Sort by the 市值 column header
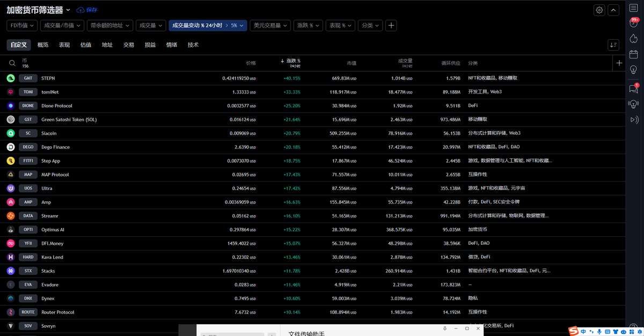The width and height of the screenshot is (644, 336). (x=351, y=63)
